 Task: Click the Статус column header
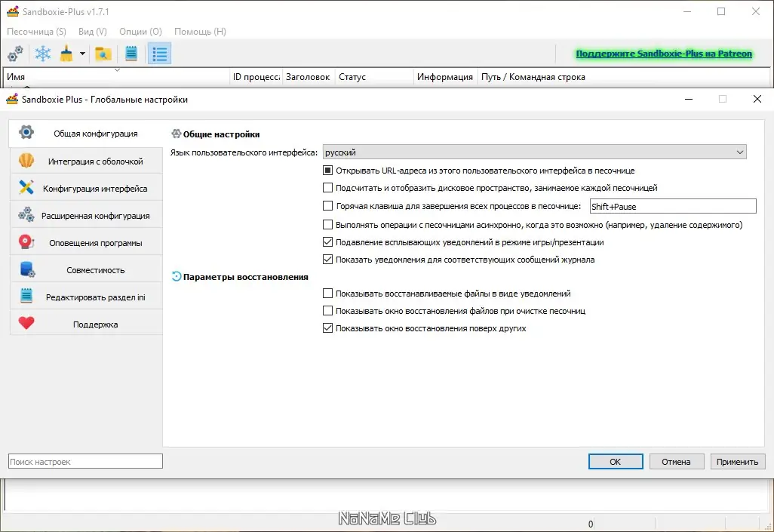click(374, 77)
